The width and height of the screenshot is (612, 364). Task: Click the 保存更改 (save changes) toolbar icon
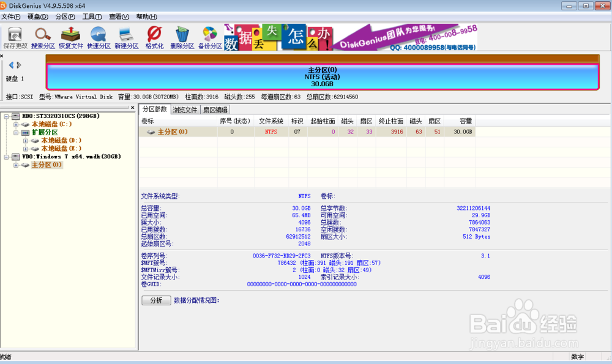(x=15, y=37)
